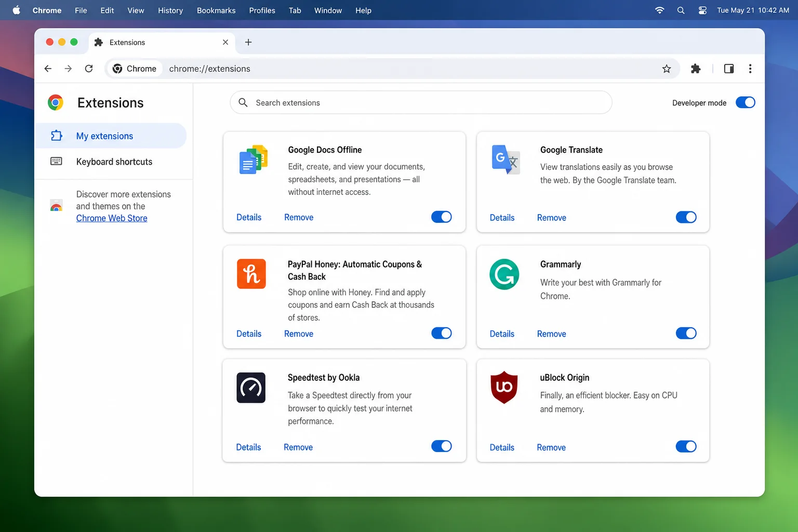Click the Google Translate extension icon
798x532 pixels.
click(506, 159)
